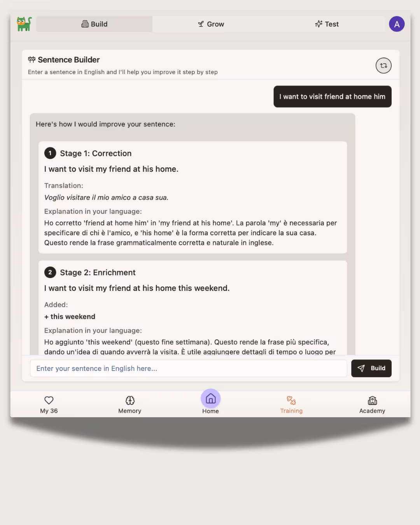
Task: Click the Italian translation line
Action: (x=106, y=198)
